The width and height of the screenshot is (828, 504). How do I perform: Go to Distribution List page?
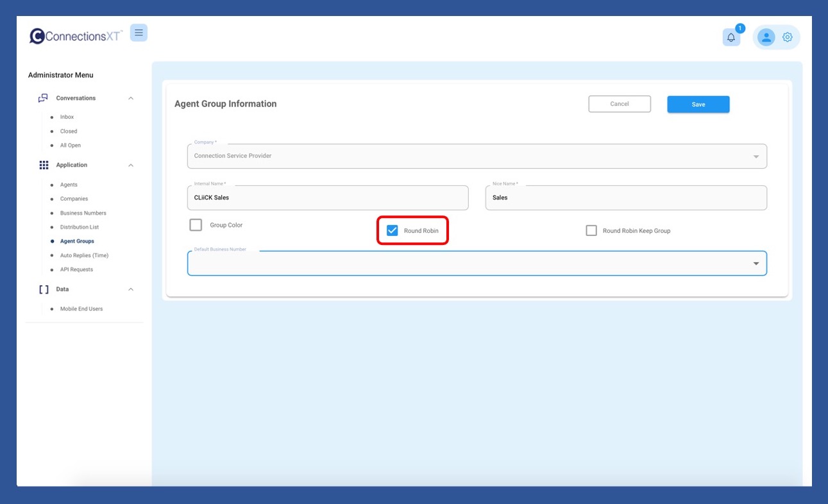point(79,227)
